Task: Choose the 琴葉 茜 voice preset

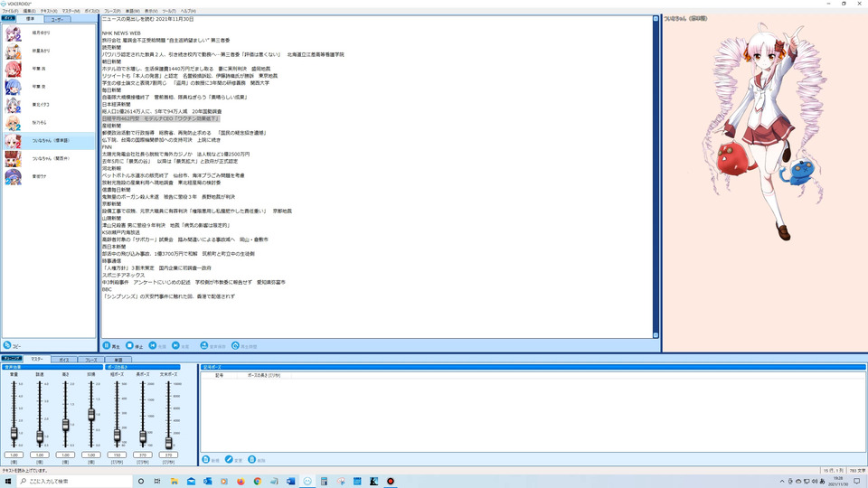Action: [x=14, y=69]
